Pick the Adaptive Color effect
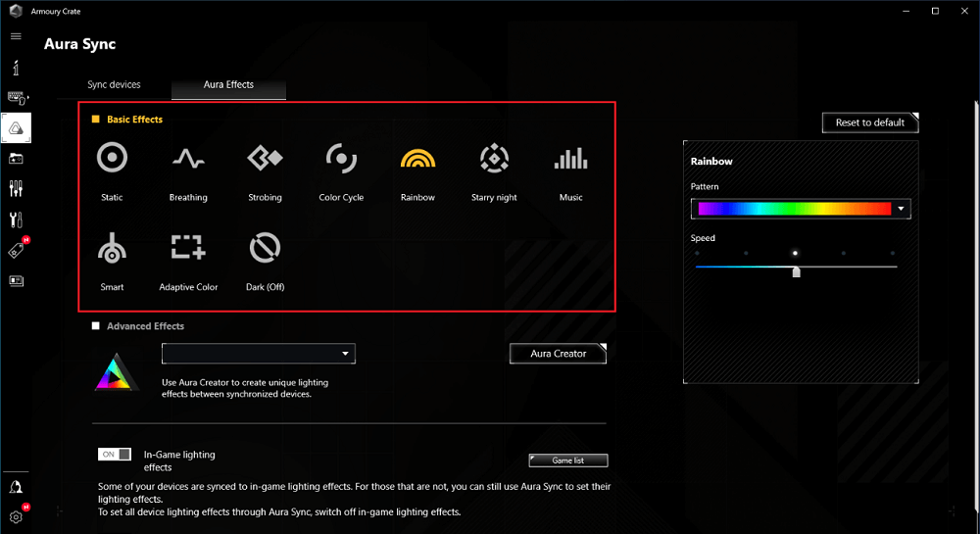The width and height of the screenshot is (980, 534). 188,247
